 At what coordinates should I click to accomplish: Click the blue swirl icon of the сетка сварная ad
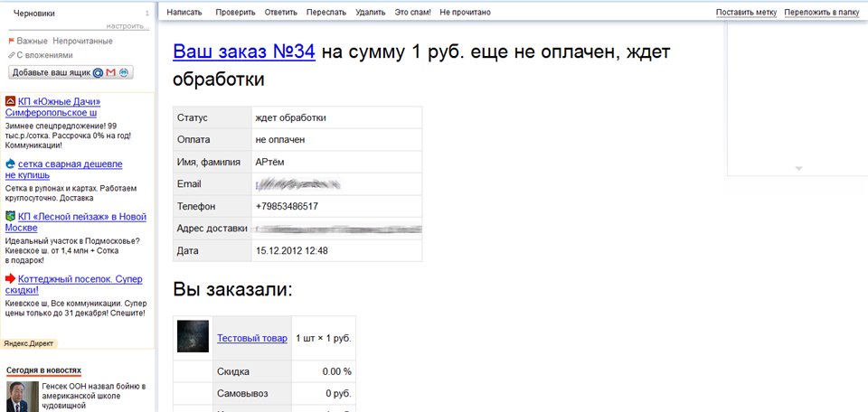click(x=10, y=164)
